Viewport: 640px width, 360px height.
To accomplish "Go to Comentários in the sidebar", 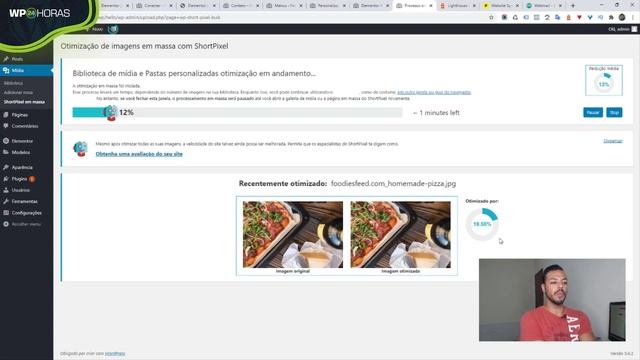I will tap(25, 126).
